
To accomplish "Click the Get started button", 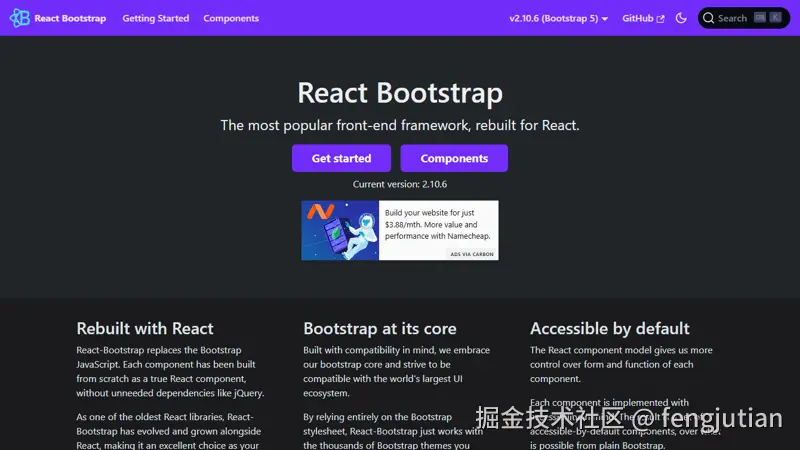I will 341,158.
